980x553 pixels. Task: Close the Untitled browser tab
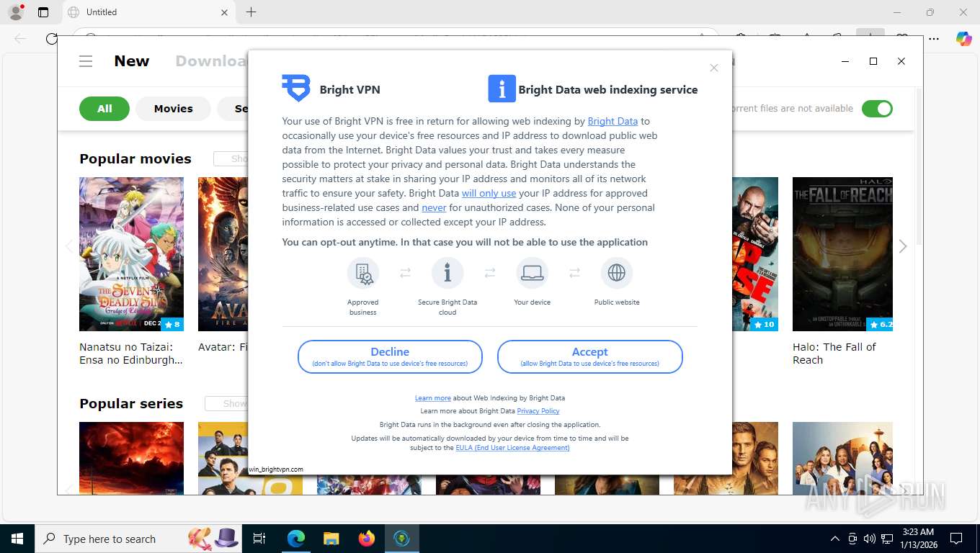point(224,12)
